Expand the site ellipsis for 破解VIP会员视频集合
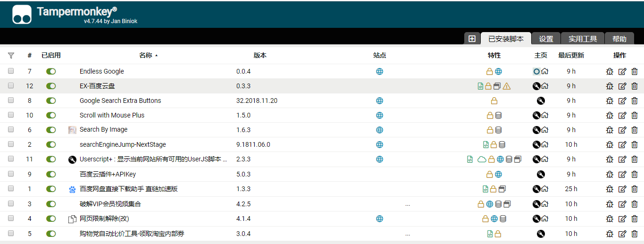 (408, 204)
